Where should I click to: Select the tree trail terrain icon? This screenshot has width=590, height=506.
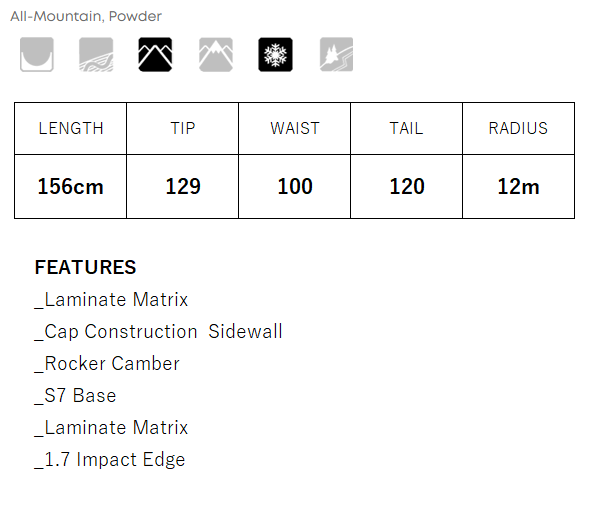tap(336, 54)
